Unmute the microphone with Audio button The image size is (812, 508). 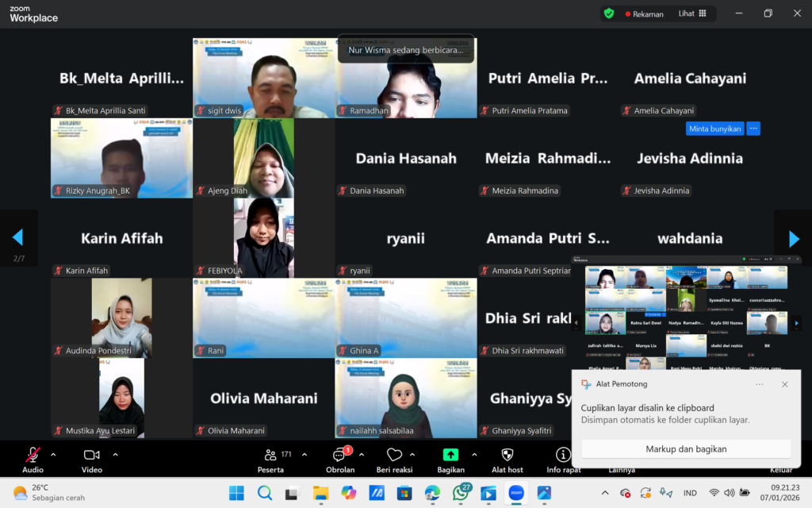(x=33, y=456)
